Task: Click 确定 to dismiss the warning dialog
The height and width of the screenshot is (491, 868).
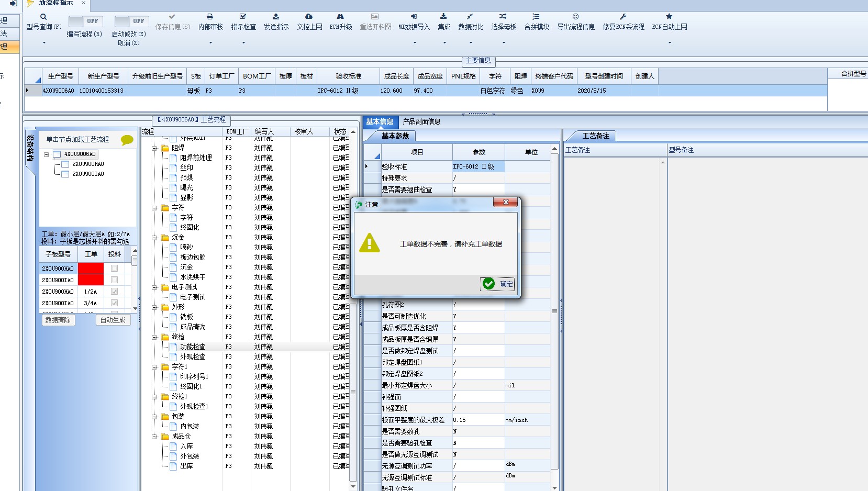Action: [x=497, y=284]
